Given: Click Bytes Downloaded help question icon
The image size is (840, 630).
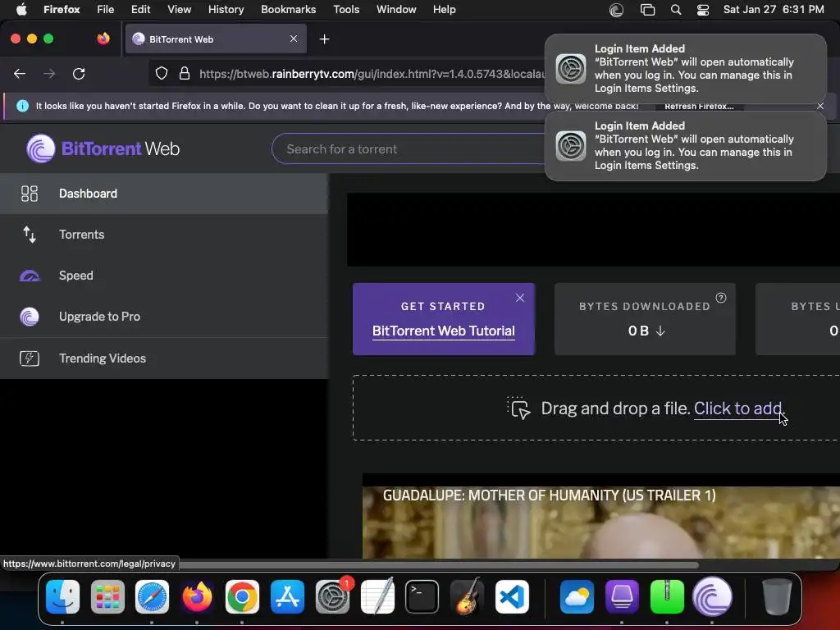Looking at the screenshot, I should pos(721,298).
